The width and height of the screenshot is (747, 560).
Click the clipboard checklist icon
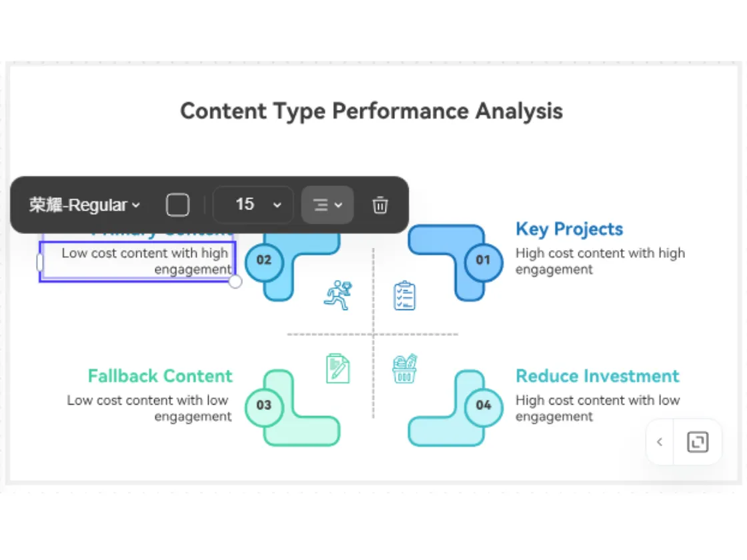point(404,295)
